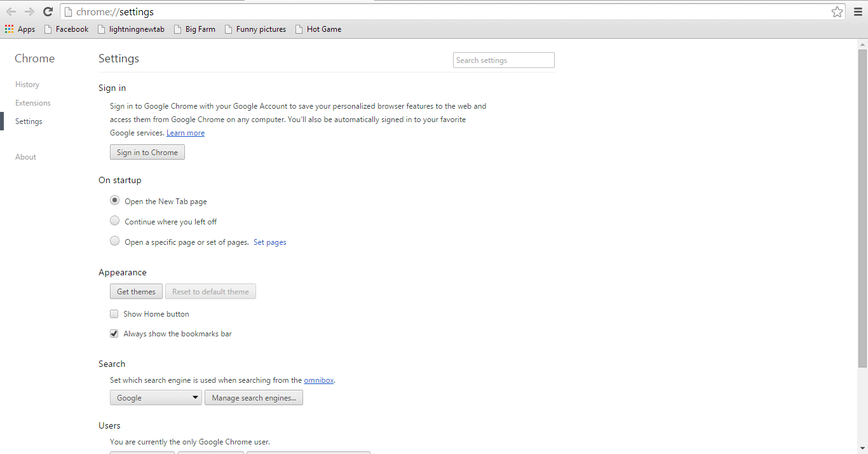Select Open the New Tab page option
The image size is (868, 454).
tap(114, 200)
